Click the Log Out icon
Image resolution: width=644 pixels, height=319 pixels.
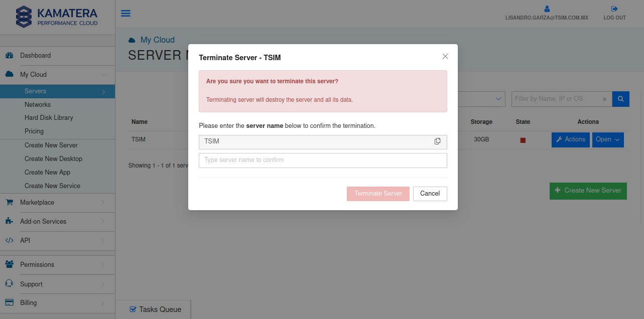pyautogui.click(x=614, y=9)
